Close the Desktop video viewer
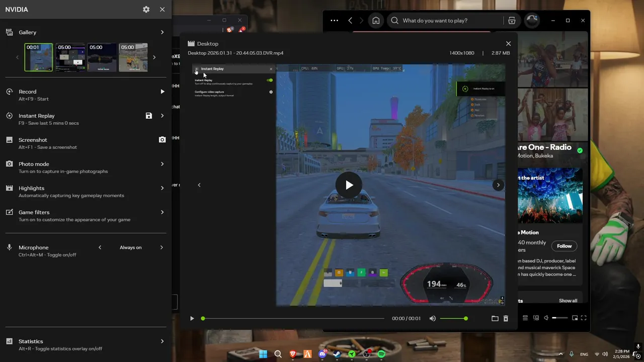This screenshot has width=644, height=362. point(508,44)
